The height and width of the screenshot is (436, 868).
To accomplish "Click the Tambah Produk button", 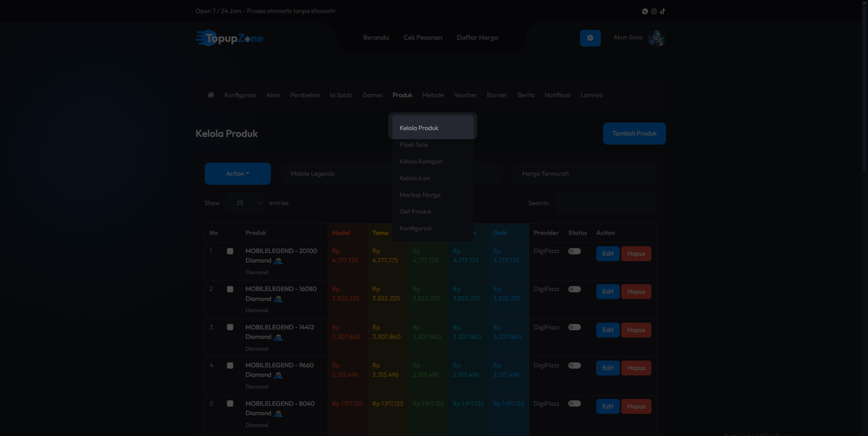I will click(x=634, y=133).
